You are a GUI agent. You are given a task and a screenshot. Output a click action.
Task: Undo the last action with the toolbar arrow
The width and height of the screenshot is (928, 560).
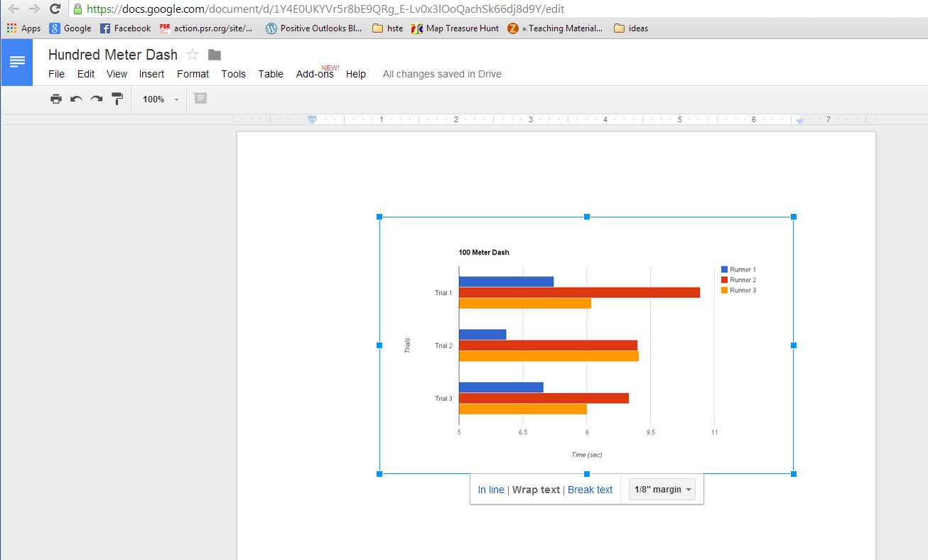click(76, 99)
